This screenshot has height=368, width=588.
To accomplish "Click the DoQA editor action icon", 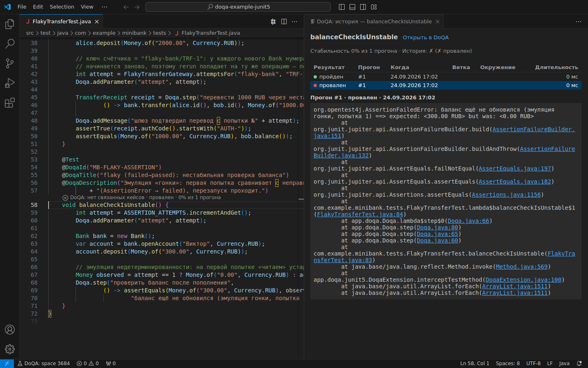I will tap(273, 22).
